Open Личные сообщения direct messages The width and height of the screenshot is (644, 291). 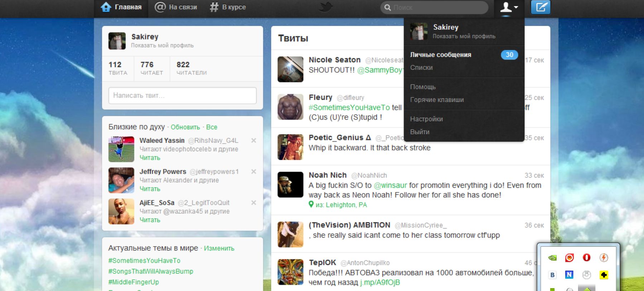point(441,55)
